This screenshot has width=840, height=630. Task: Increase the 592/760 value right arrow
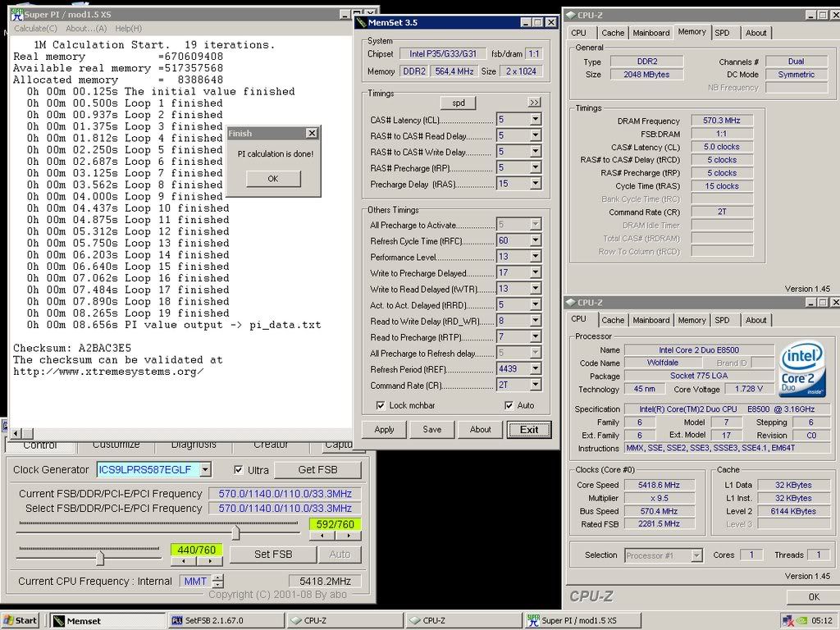[x=349, y=535]
